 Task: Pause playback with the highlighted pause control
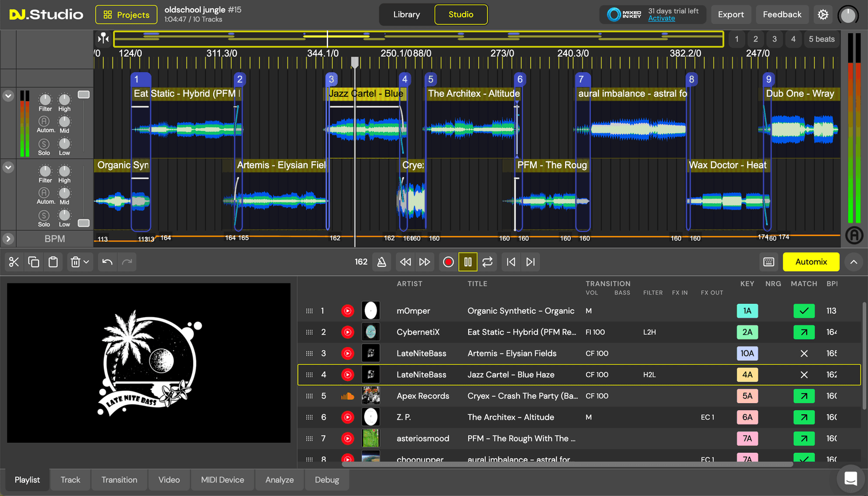coord(468,262)
